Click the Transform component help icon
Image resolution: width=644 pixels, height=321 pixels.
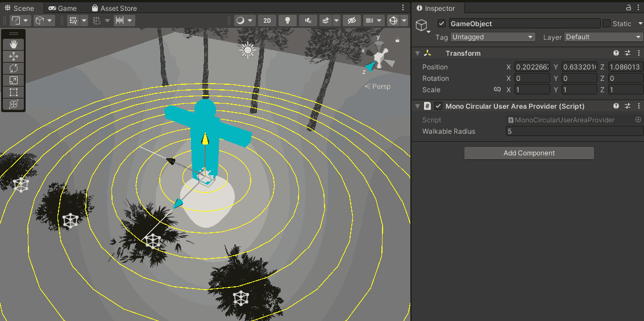point(616,53)
